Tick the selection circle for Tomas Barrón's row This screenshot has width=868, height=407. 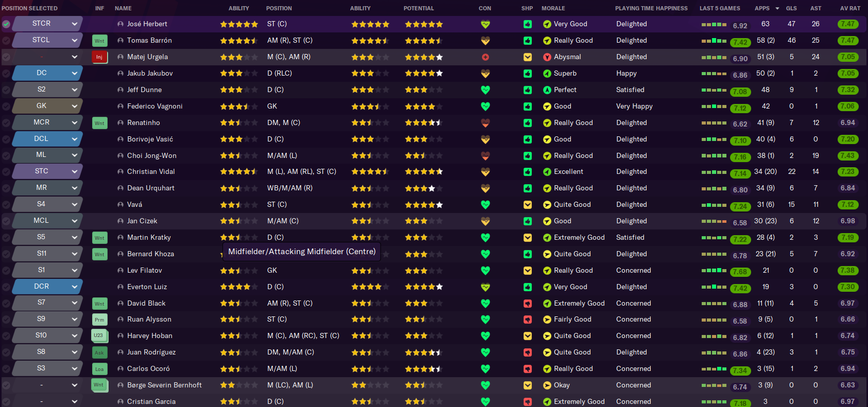click(6, 41)
